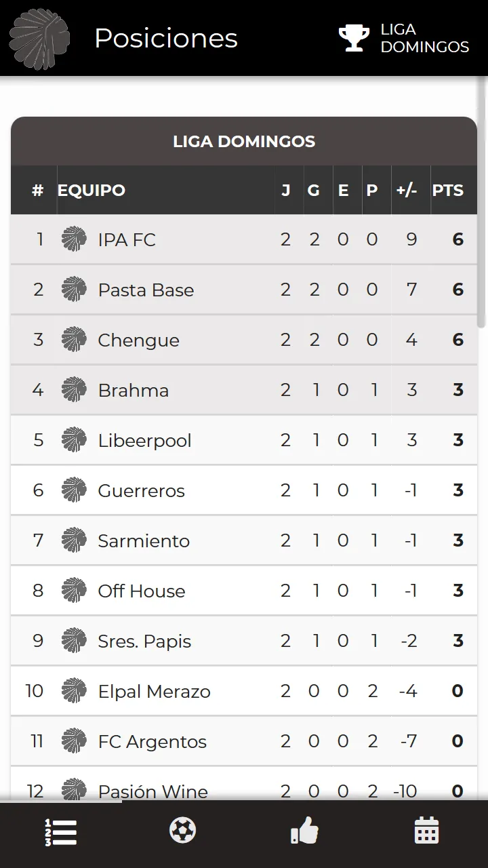Open the Libeerpool team row
The height and width of the screenshot is (868, 488).
pos(244,440)
